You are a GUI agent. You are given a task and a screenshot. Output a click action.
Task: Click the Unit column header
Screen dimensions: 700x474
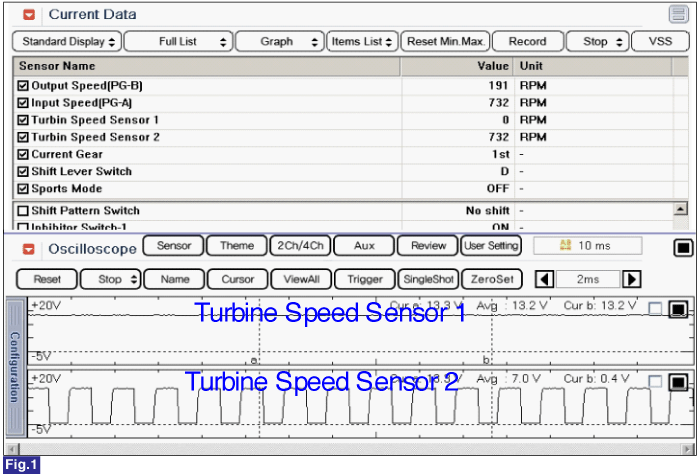[592, 66]
